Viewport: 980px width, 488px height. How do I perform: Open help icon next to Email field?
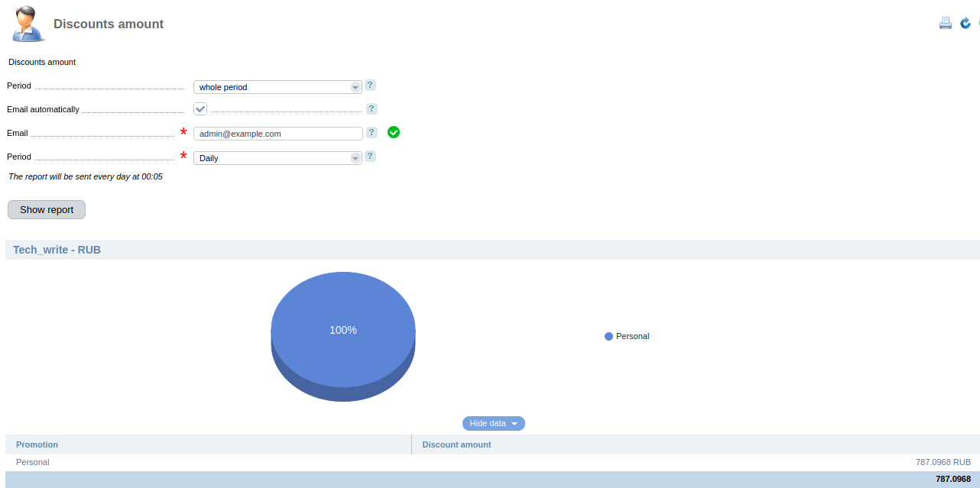click(372, 133)
